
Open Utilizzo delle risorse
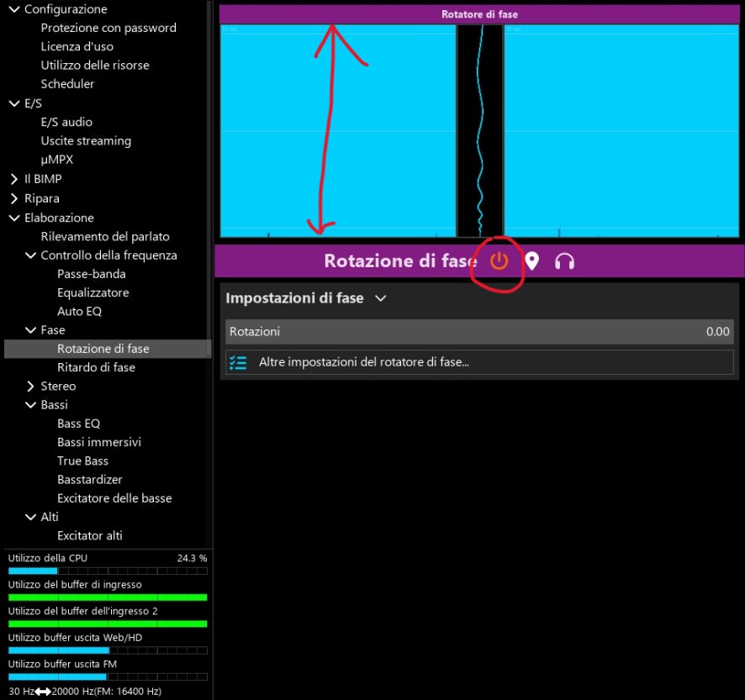point(95,65)
